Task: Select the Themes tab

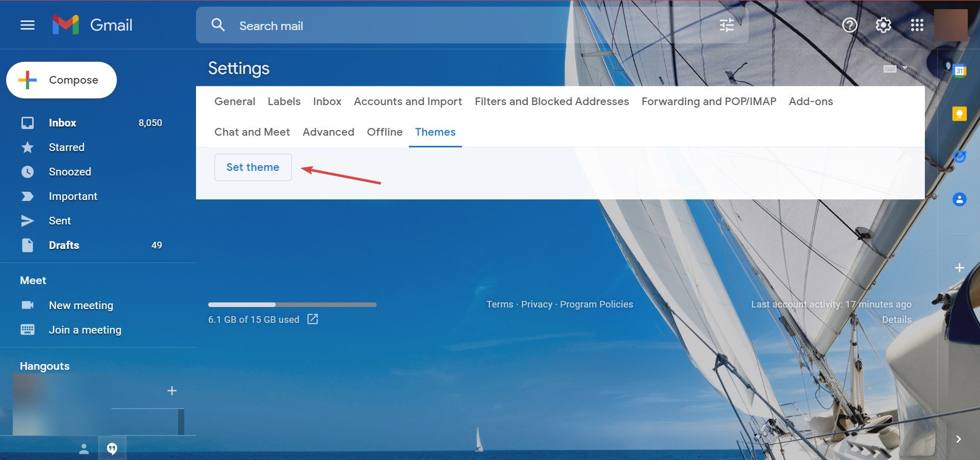Action: coord(435,132)
